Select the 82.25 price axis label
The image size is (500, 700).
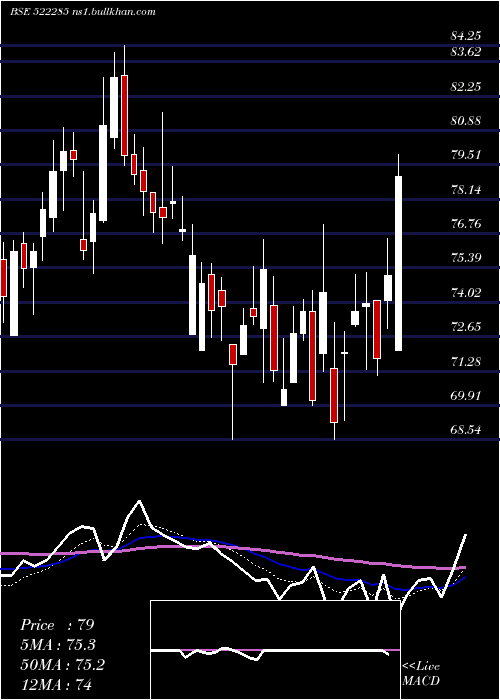coord(466,86)
